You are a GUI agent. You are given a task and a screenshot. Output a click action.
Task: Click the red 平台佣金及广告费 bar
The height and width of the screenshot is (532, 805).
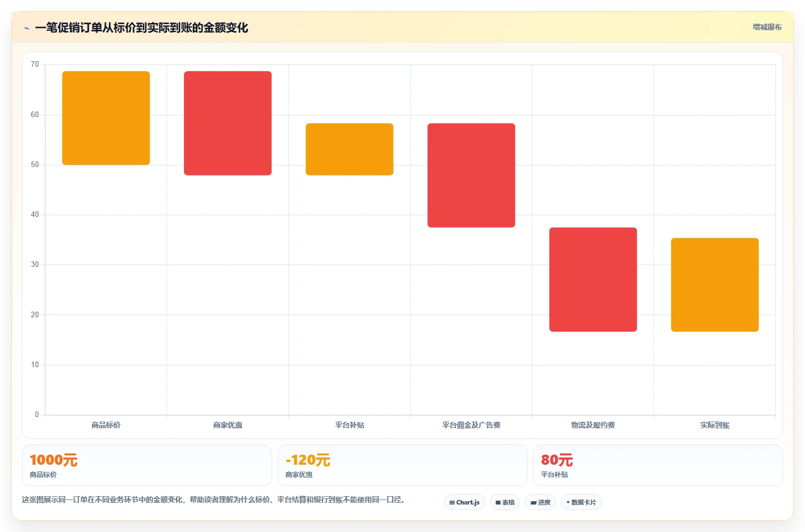(x=471, y=175)
